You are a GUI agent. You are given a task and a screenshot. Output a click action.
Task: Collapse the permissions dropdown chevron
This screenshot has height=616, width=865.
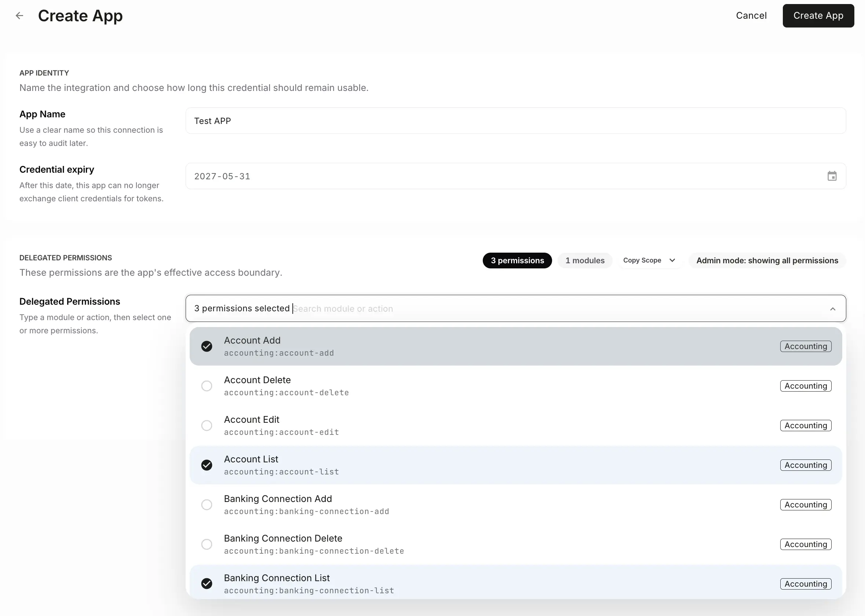[833, 309]
